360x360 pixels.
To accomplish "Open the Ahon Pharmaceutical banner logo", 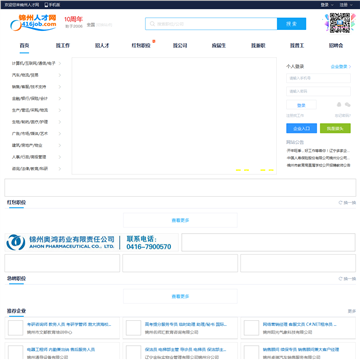I will 91,242.
